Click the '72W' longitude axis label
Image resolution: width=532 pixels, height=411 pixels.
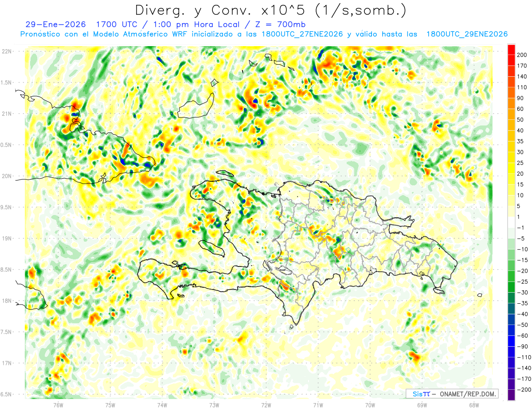[266, 404]
